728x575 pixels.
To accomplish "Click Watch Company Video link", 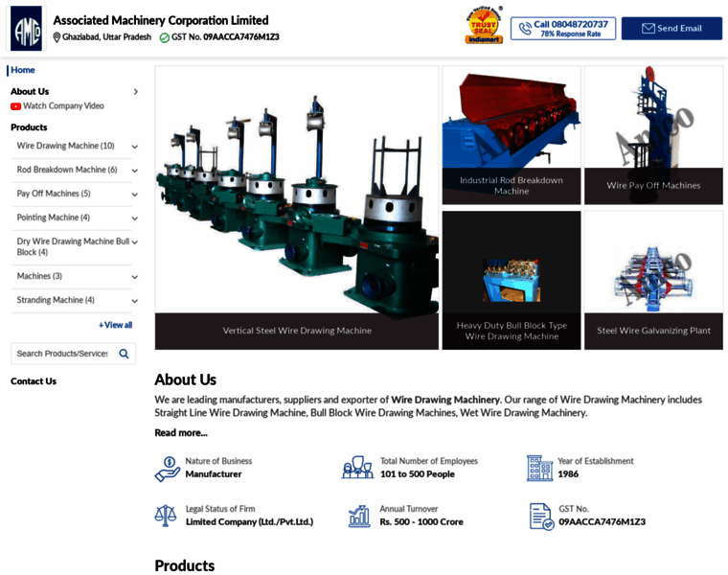I will (x=63, y=106).
